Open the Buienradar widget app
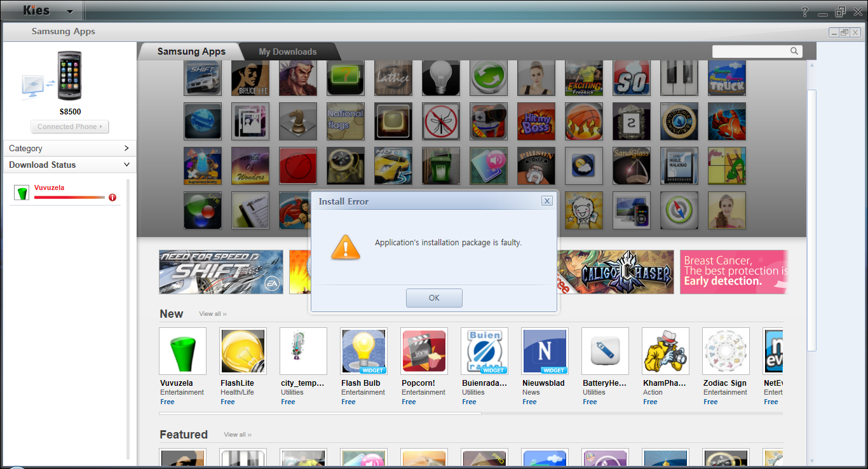Viewport: 868px width, 469px height. pos(485,351)
